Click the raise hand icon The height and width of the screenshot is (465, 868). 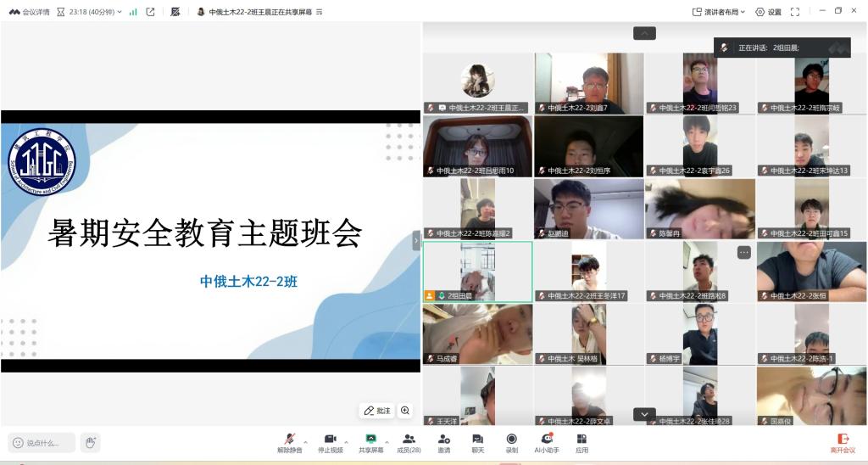click(91, 442)
